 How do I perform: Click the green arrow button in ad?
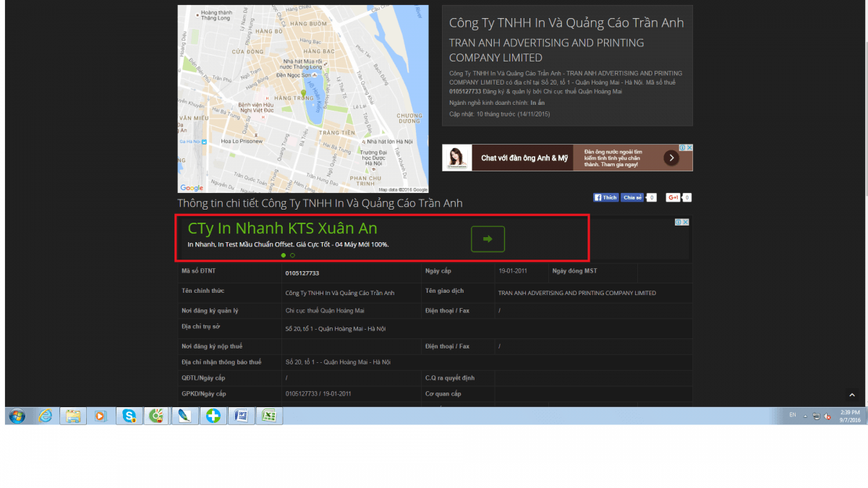(x=488, y=239)
